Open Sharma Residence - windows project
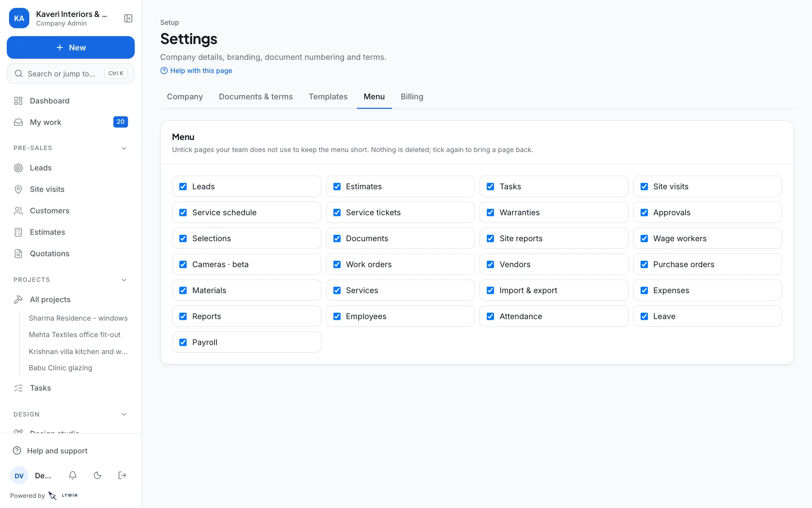812x508 pixels. pos(78,318)
